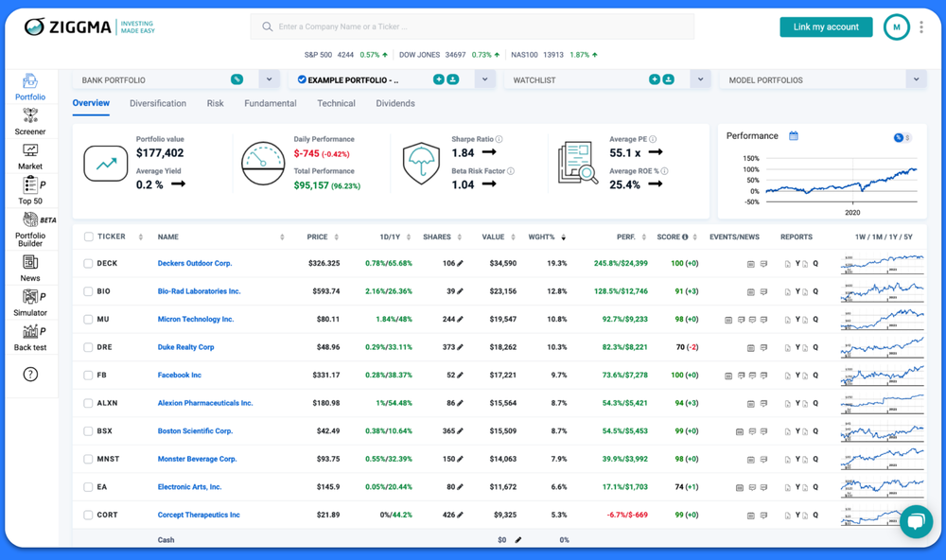Screen dimensions: 946x560
Task: Check the DRE row checkbox
Action: point(88,347)
